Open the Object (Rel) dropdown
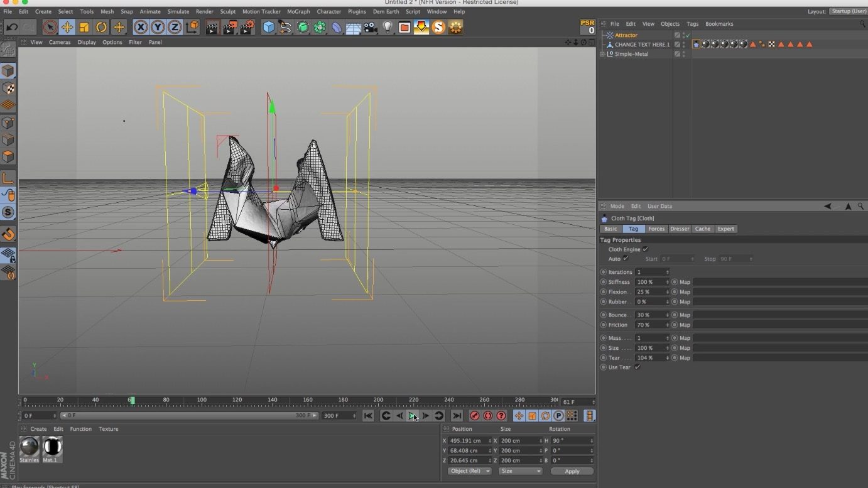This screenshot has height=488, width=868. tap(470, 471)
